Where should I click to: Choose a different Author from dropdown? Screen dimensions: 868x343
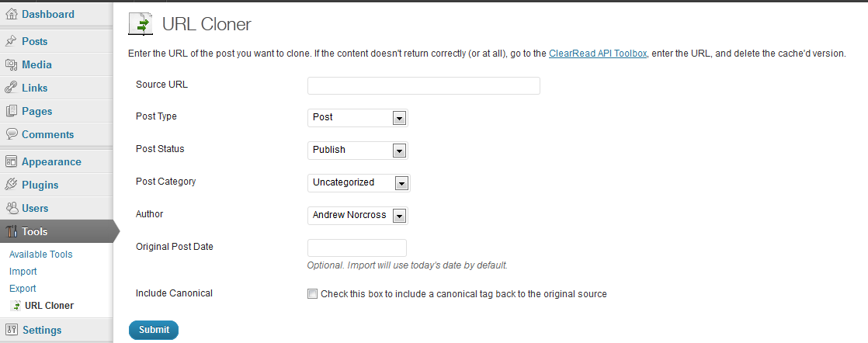coord(357,215)
